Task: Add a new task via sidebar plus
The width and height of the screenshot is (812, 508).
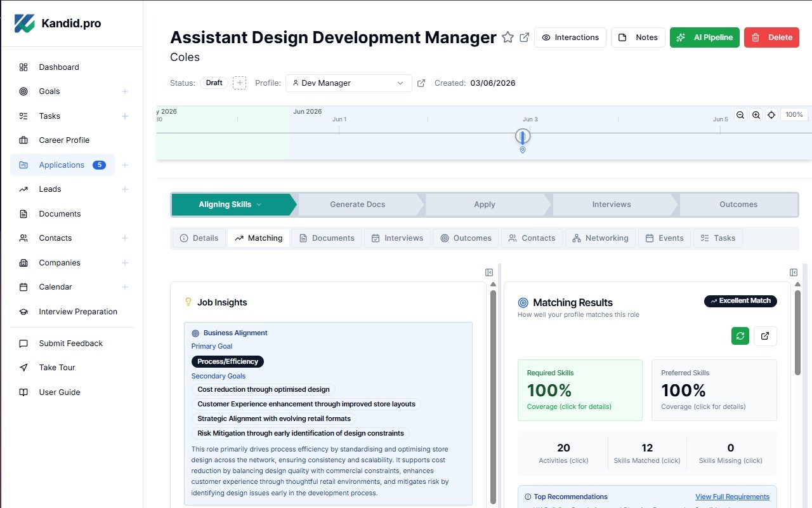Action: [x=125, y=116]
